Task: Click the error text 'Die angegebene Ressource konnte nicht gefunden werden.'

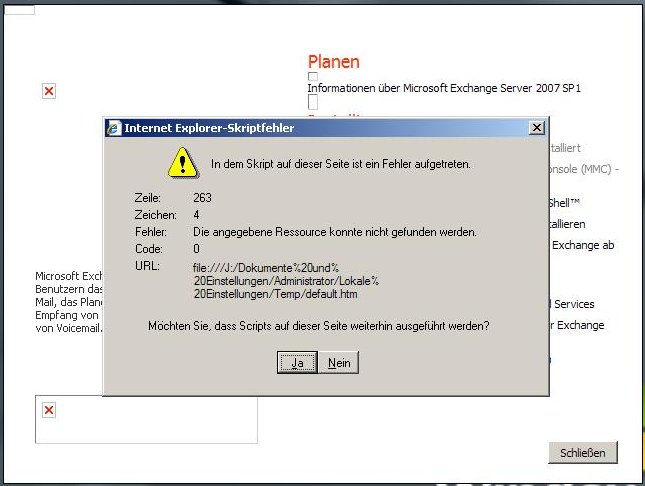Action: click(x=335, y=232)
